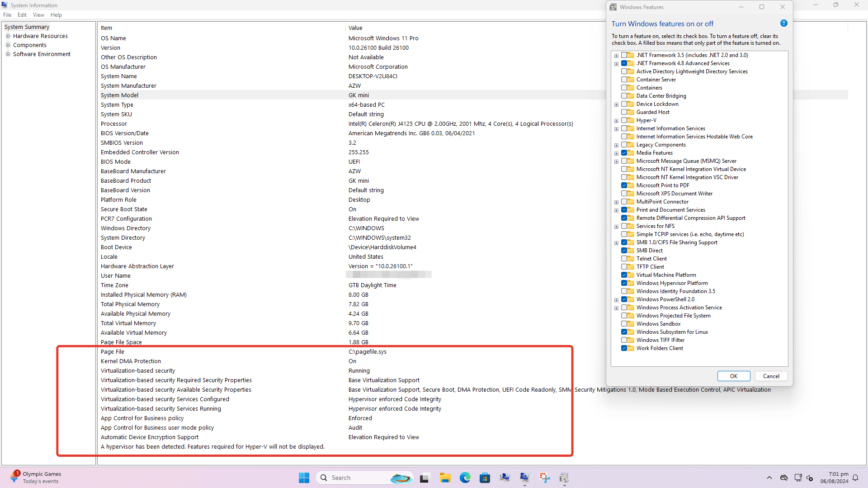The image size is (868, 488).
Task: Open File Explorer from the taskbar
Action: pos(445,478)
